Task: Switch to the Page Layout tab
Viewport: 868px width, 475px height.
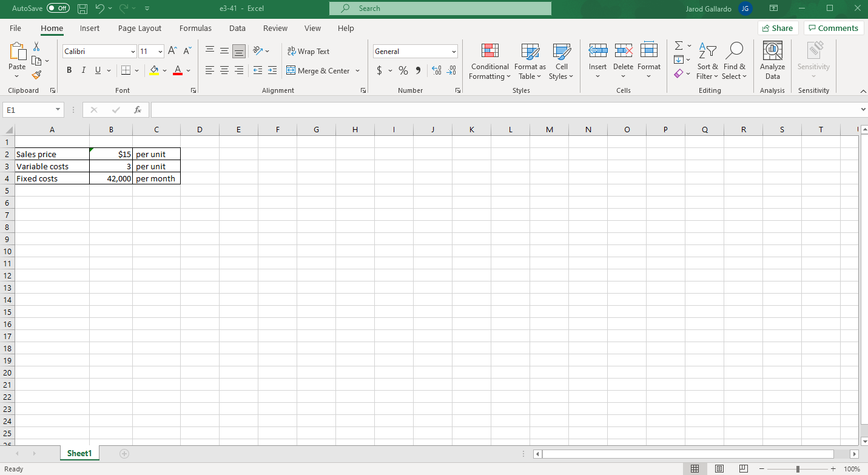Action: [x=140, y=28]
